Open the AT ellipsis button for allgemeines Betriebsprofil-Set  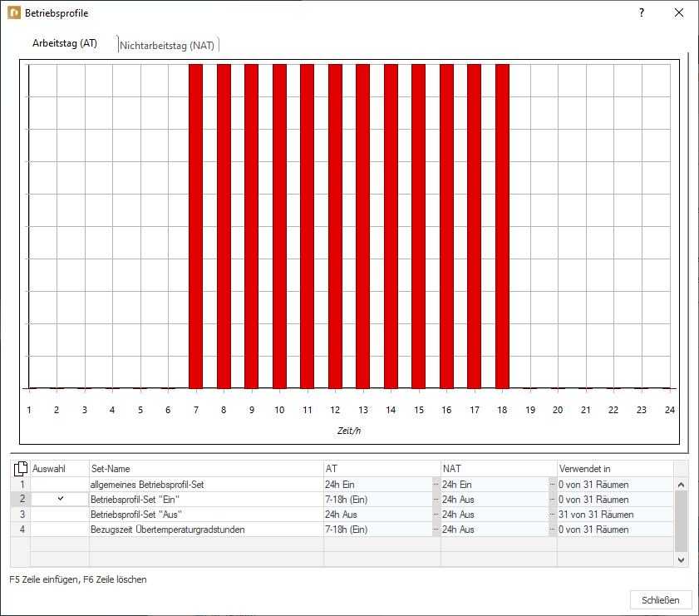click(x=436, y=485)
